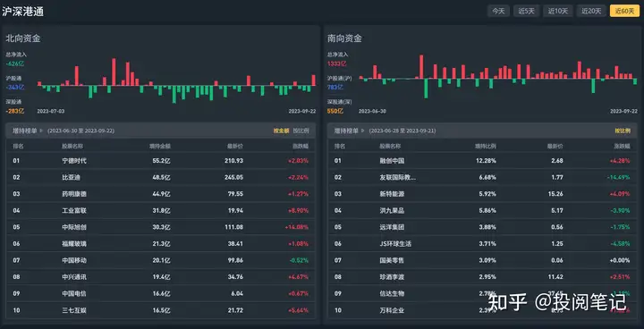This screenshot has width=644, height=329.
Task: Open the 国美零售 stock row
Action: (x=483, y=260)
